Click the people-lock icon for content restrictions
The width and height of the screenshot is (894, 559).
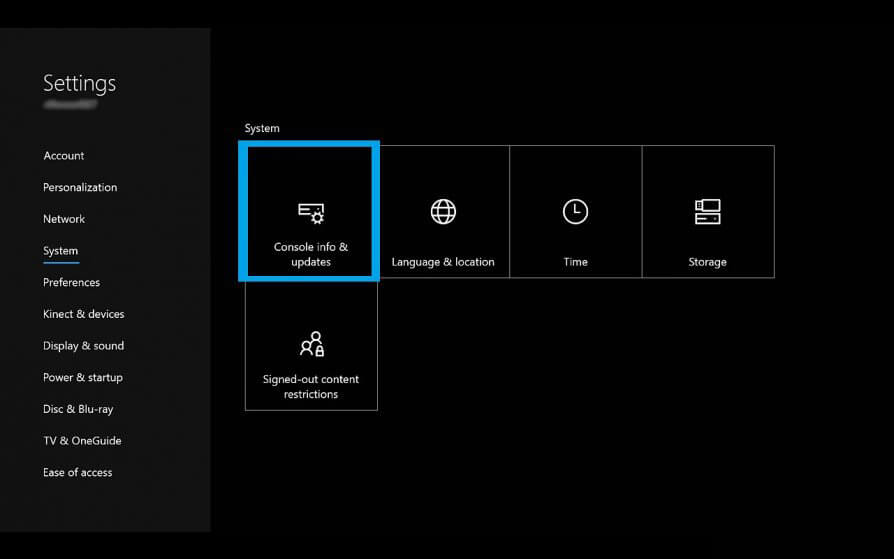(x=312, y=344)
